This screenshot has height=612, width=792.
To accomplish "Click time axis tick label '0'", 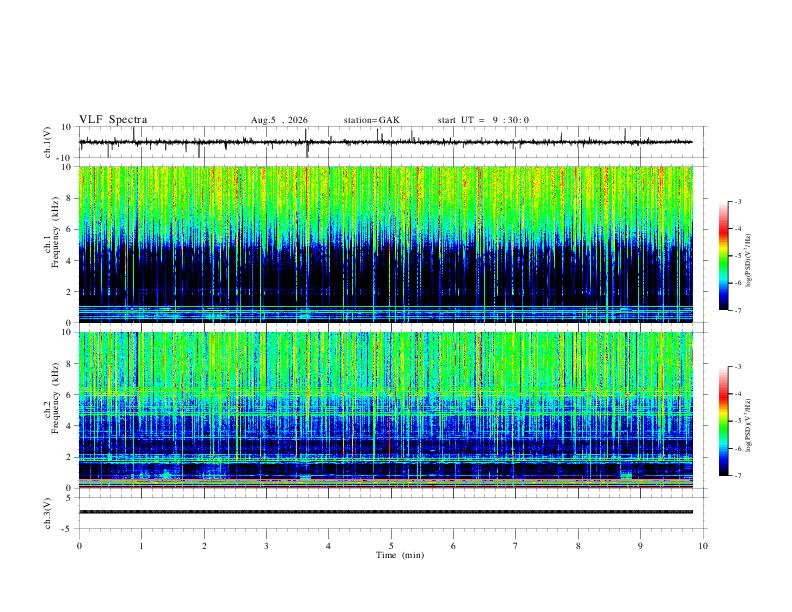I will click(x=79, y=546).
